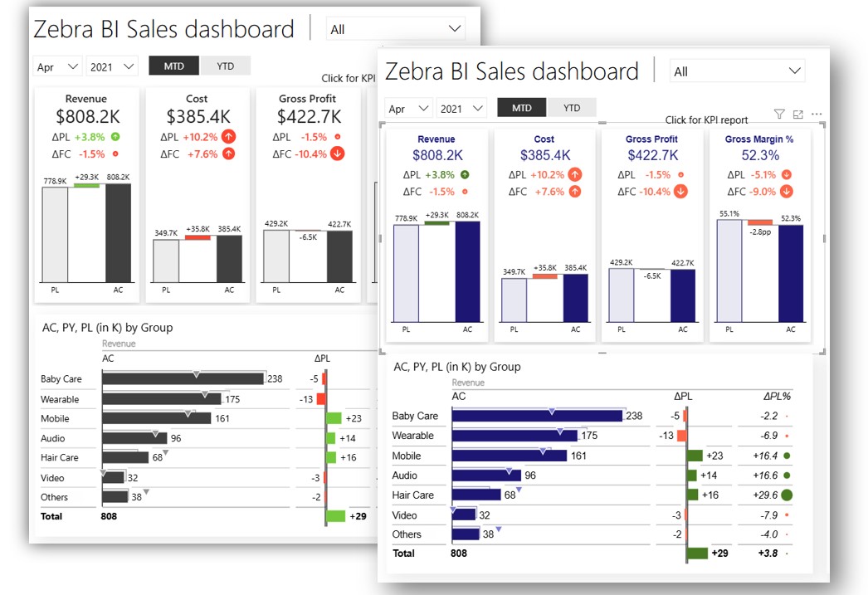Click red up-arrow beside Cost ΔPL +10.2% in front dashboard

click(x=574, y=175)
